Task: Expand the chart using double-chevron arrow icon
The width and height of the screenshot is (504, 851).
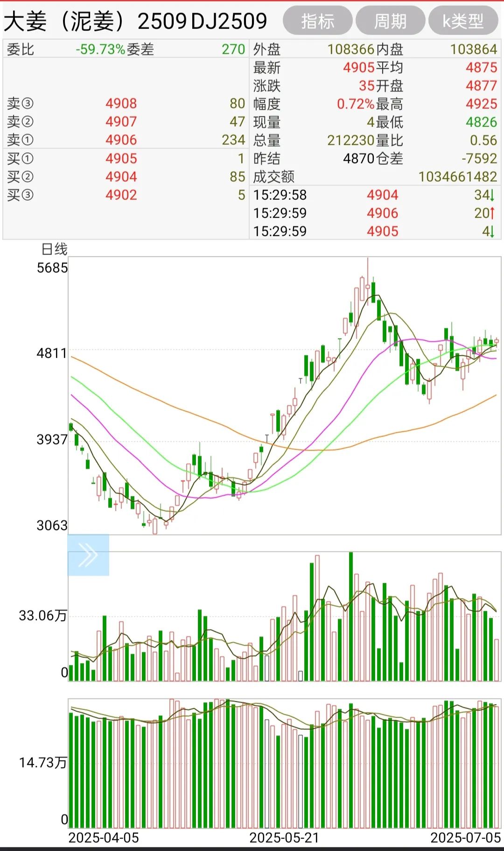Action: point(88,555)
